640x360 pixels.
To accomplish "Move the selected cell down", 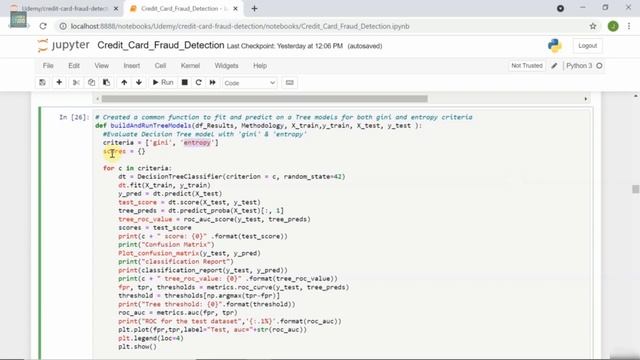I will tap(139, 82).
